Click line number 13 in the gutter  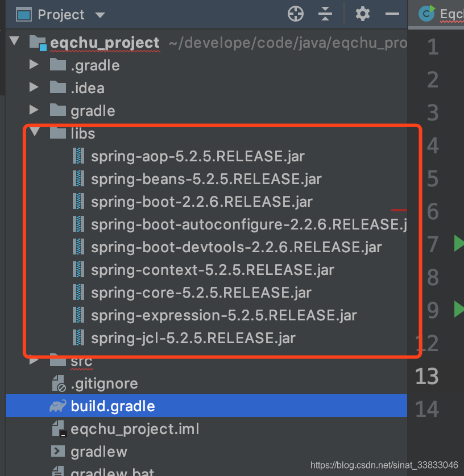click(x=427, y=377)
